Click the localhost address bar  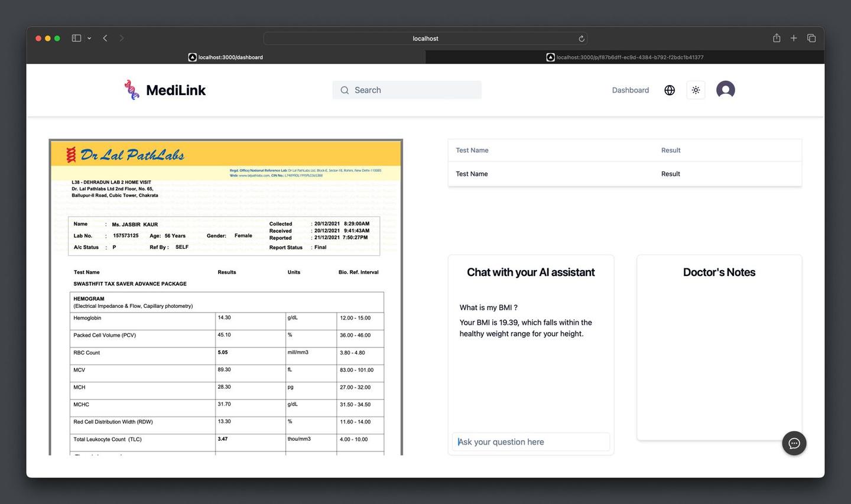coord(425,38)
